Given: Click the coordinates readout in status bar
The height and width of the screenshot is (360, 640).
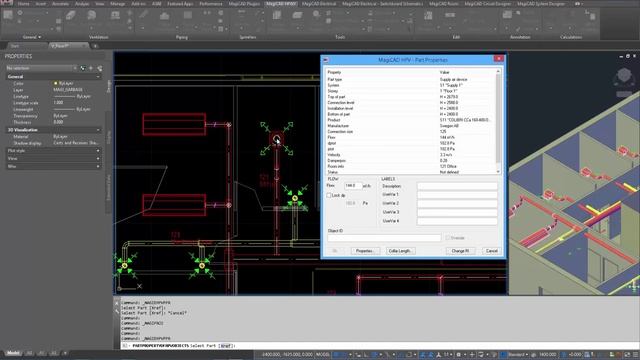Looking at the screenshot, I should (x=287, y=354).
